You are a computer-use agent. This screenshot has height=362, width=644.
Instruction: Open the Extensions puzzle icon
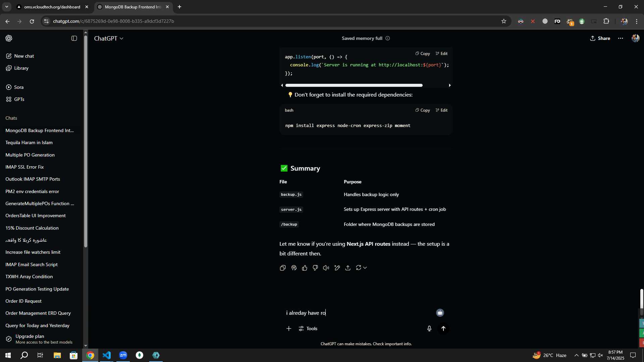606,21
